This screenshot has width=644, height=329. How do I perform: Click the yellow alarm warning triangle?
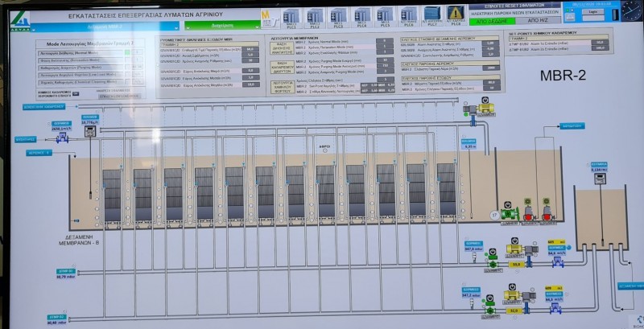(x=456, y=13)
